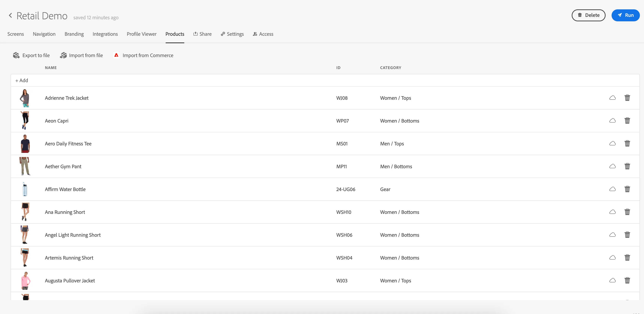
Task: Go to the Integrations tab
Action: tap(105, 34)
